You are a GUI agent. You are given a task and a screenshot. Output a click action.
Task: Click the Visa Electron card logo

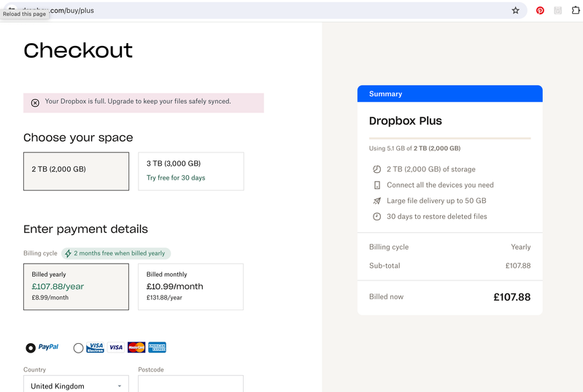pos(95,347)
